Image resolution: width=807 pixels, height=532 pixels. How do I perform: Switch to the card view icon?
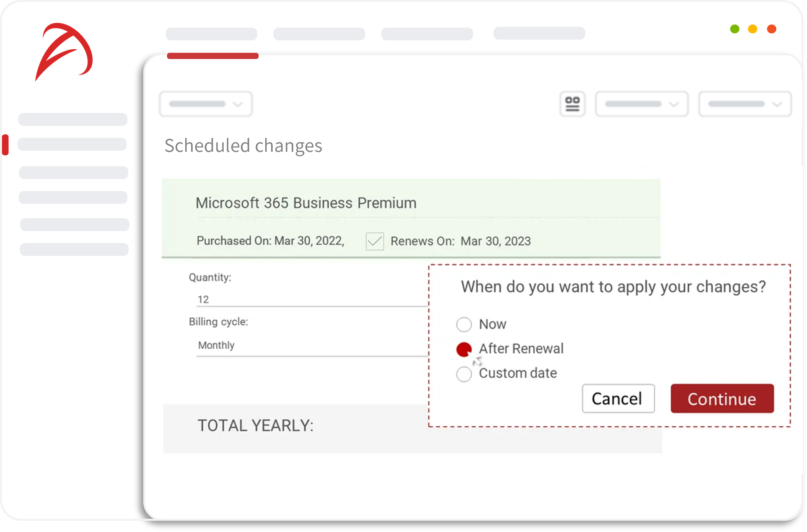point(572,104)
